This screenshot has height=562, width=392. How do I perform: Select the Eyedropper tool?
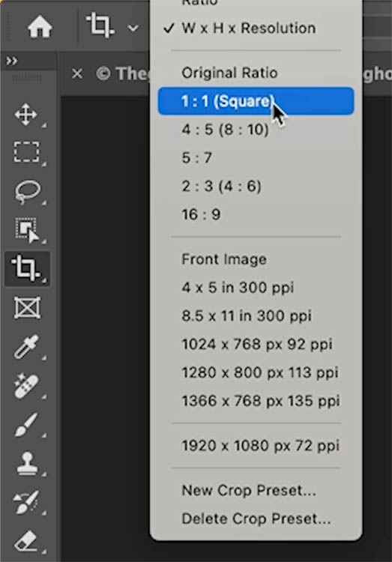pyautogui.click(x=26, y=347)
